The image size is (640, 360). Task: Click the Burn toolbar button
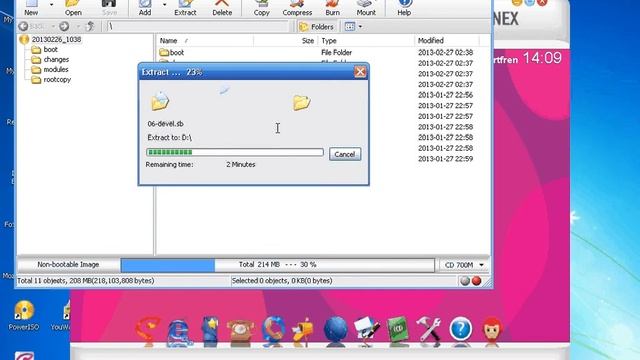point(332,8)
